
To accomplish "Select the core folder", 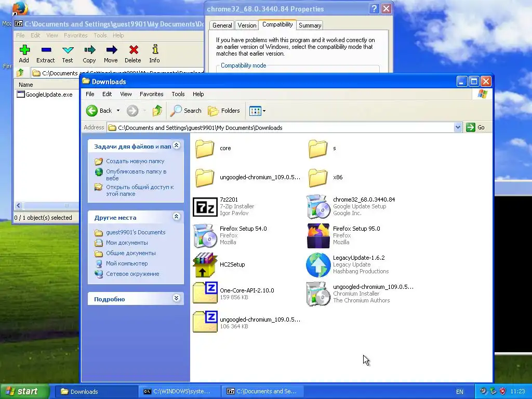I will pyautogui.click(x=213, y=149).
